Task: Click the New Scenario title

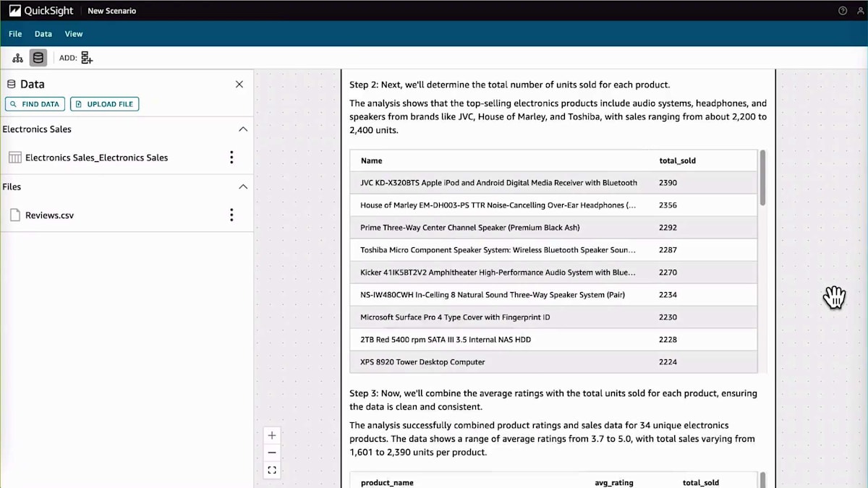Action: coord(111,11)
